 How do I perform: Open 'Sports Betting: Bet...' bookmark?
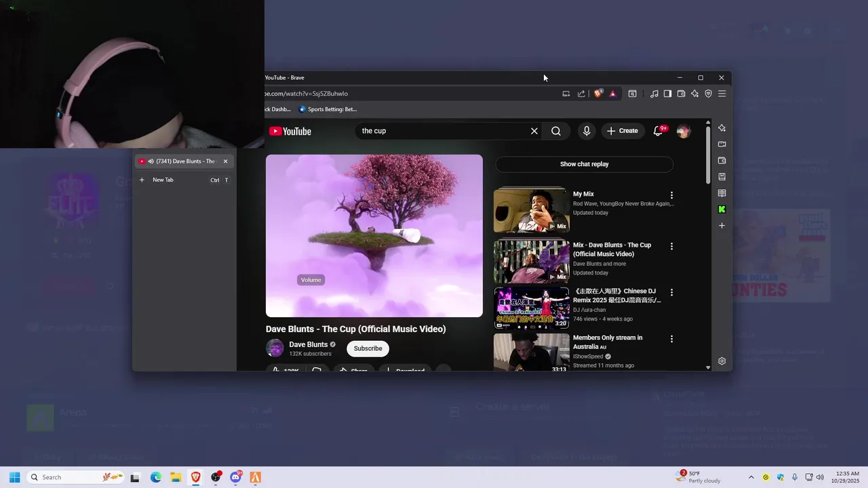[328, 109]
